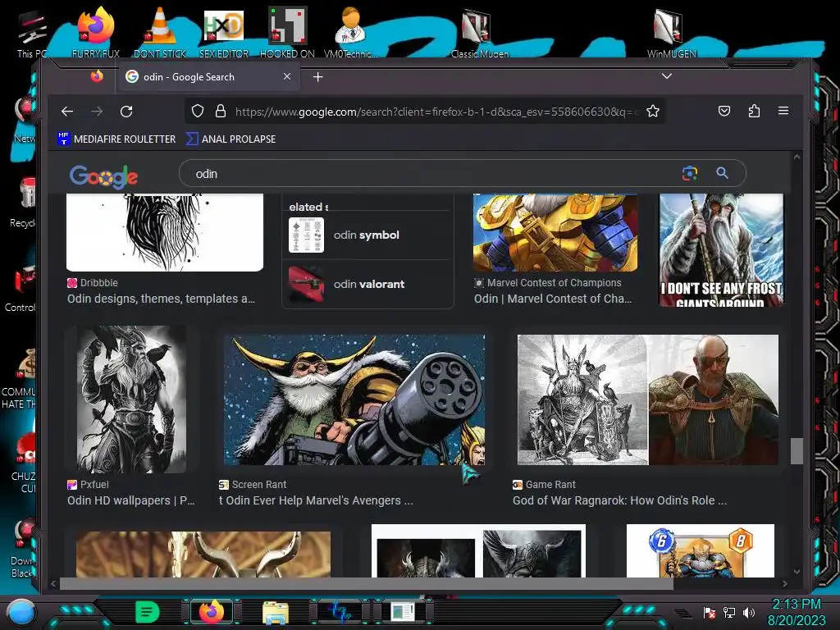Open tracking protection shield in address bar

coord(198,112)
